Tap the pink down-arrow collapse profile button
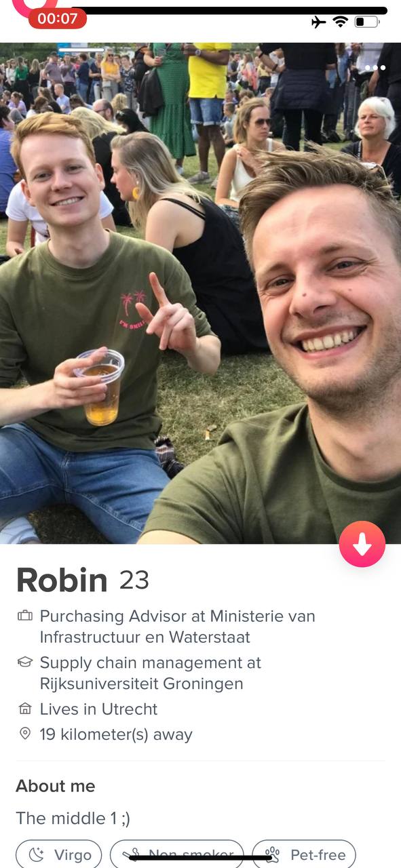 point(362,544)
